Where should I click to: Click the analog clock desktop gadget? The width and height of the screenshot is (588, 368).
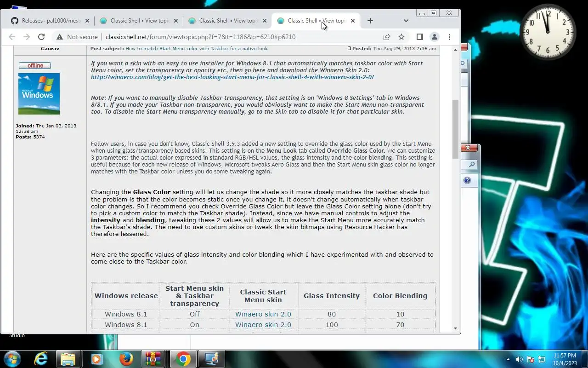tap(548, 32)
